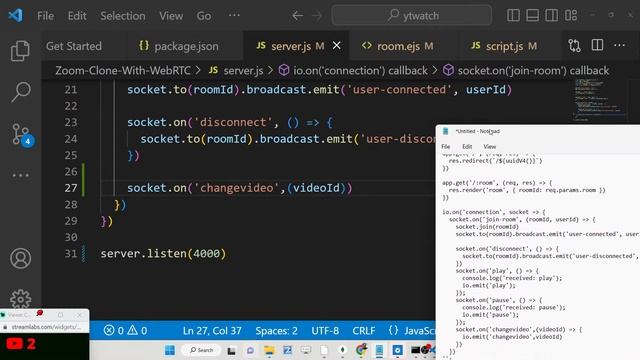Open the File menu in VS Code

[x=45, y=16]
